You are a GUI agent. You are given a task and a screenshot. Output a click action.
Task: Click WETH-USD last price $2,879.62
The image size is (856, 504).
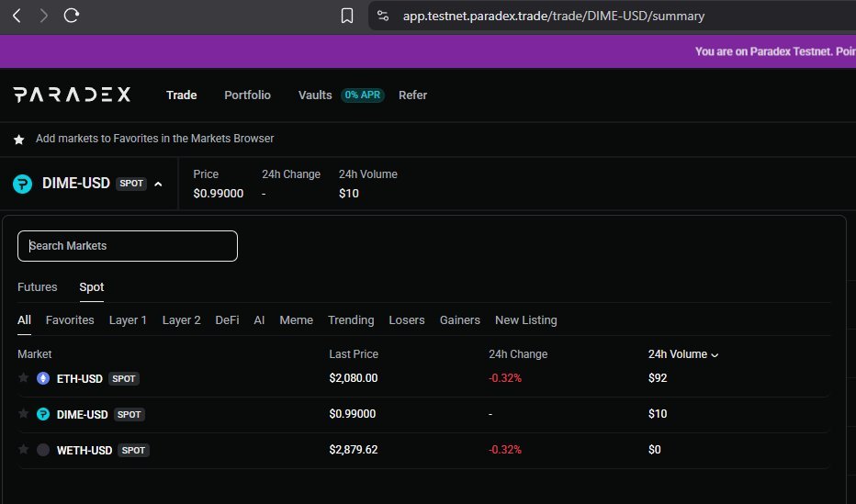coord(354,450)
